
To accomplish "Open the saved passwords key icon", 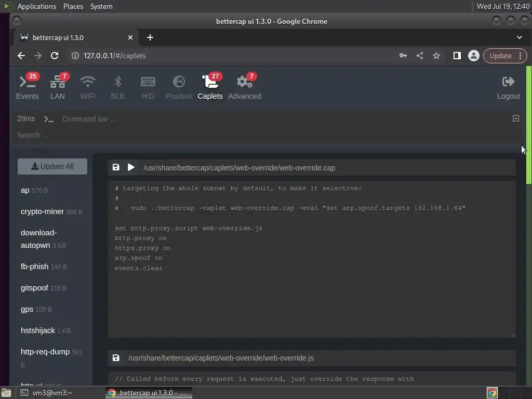I will pos(403,56).
